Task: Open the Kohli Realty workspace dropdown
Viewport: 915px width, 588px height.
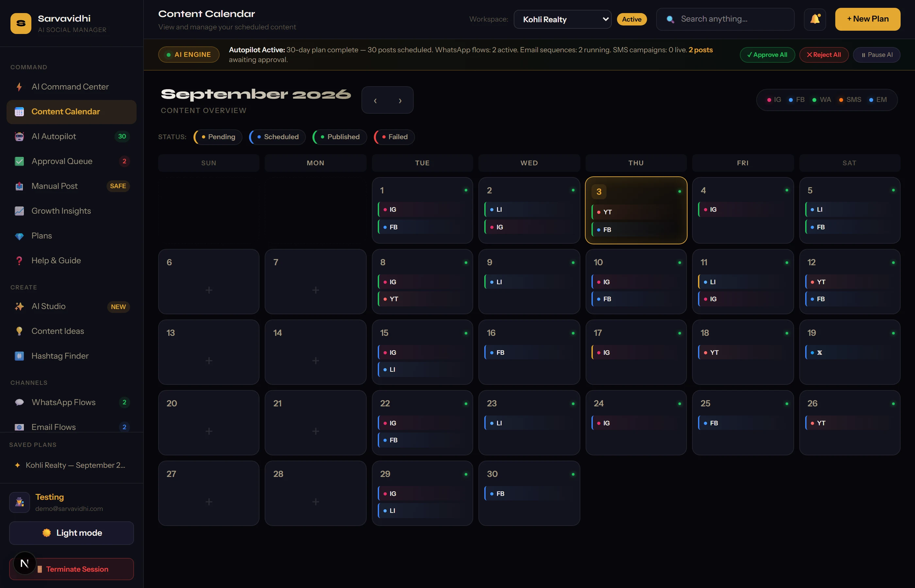Action: coord(562,19)
